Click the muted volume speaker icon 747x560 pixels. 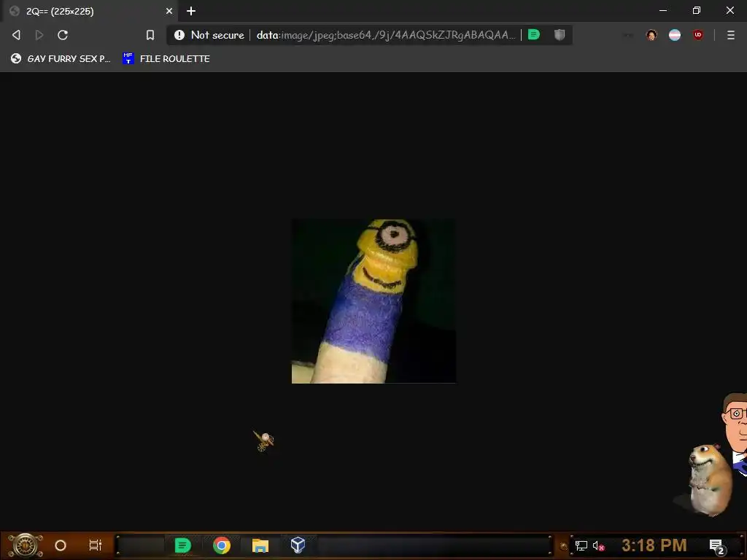[599, 545]
